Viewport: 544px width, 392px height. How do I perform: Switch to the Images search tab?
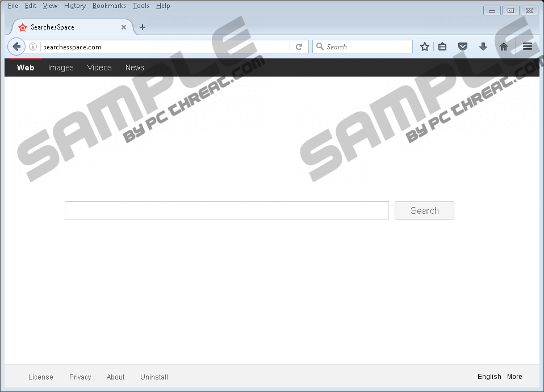point(61,68)
